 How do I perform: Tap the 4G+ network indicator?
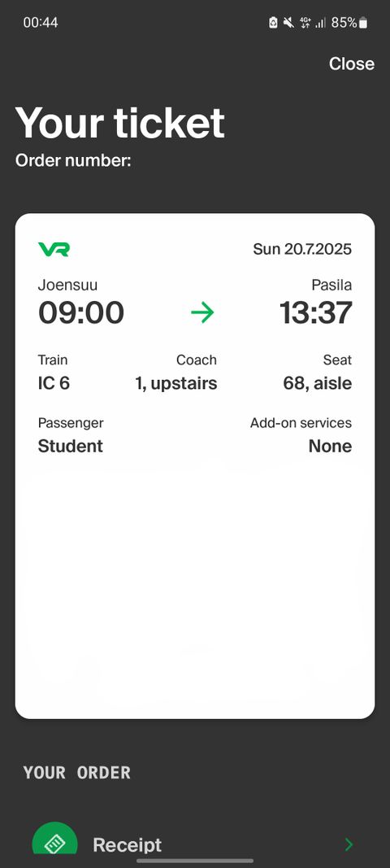point(305,23)
